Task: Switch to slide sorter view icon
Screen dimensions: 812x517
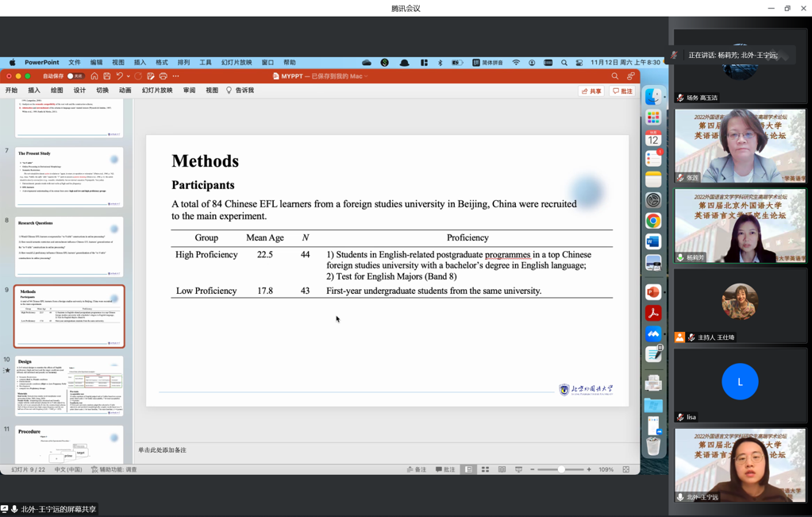Action: pyautogui.click(x=485, y=469)
